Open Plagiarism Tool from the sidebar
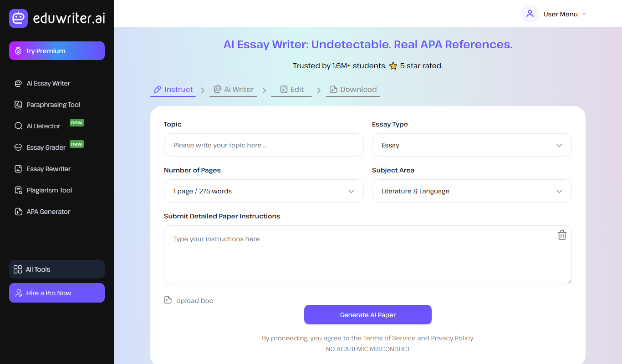The image size is (622, 364). tap(49, 190)
